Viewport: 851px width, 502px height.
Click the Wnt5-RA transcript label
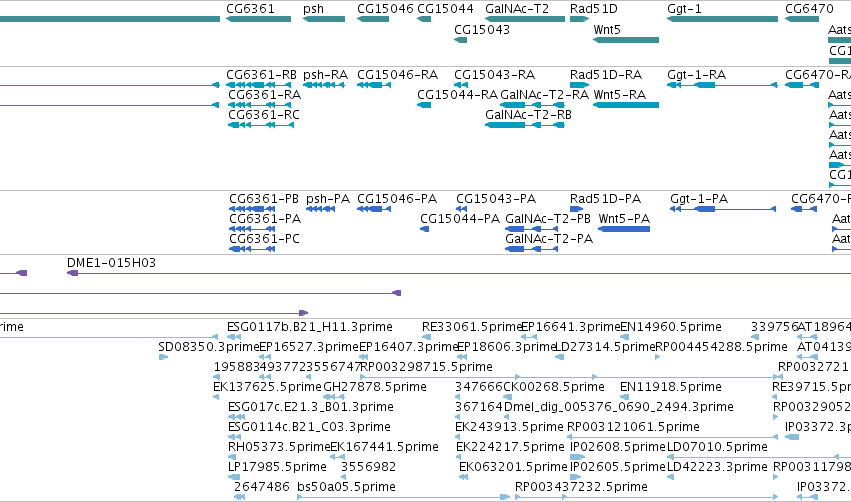click(620, 94)
